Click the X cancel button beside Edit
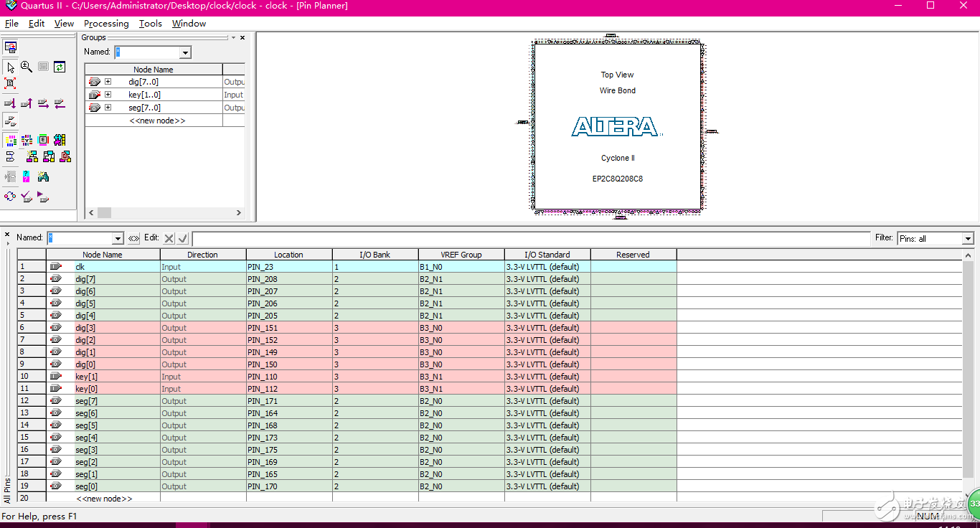This screenshot has height=528, width=980. [169, 238]
